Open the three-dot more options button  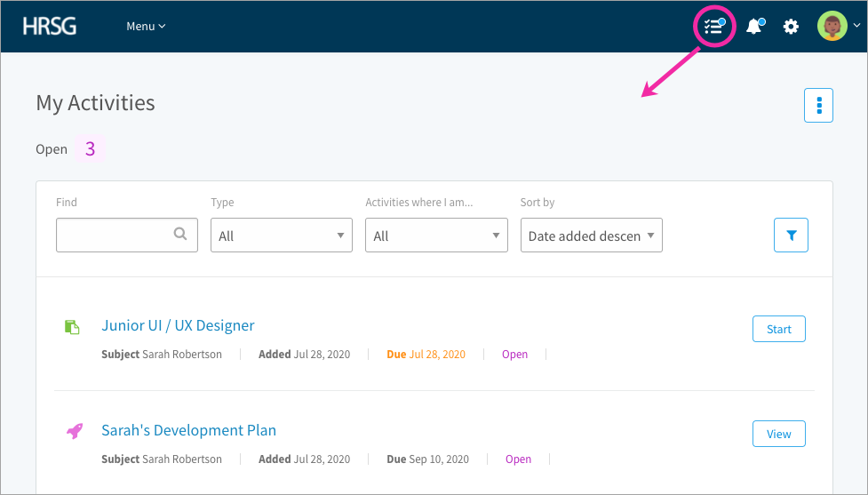(819, 105)
